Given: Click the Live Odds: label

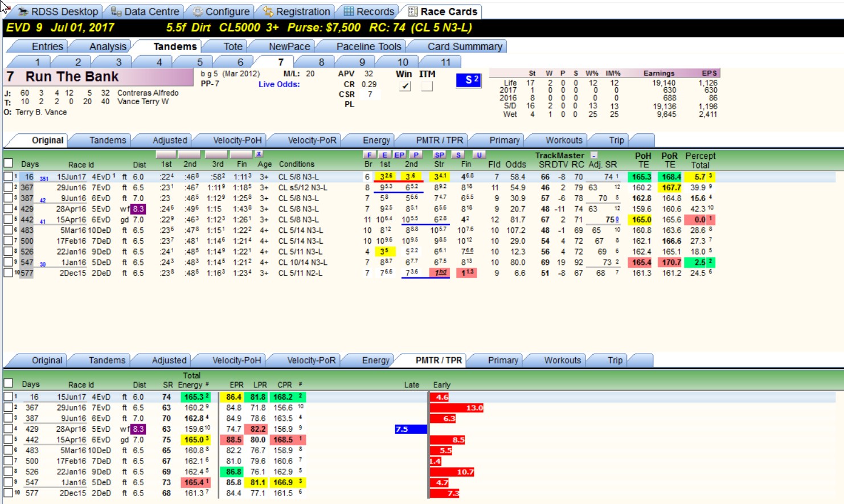Looking at the screenshot, I should pyautogui.click(x=279, y=84).
